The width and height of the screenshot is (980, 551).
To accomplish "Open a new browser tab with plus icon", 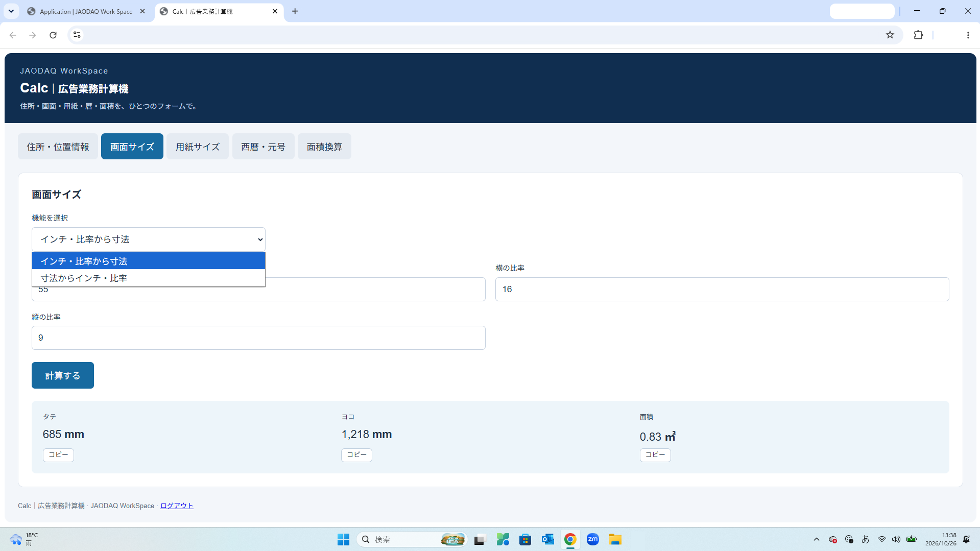I will pyautogui.click(x=295, y=11).
